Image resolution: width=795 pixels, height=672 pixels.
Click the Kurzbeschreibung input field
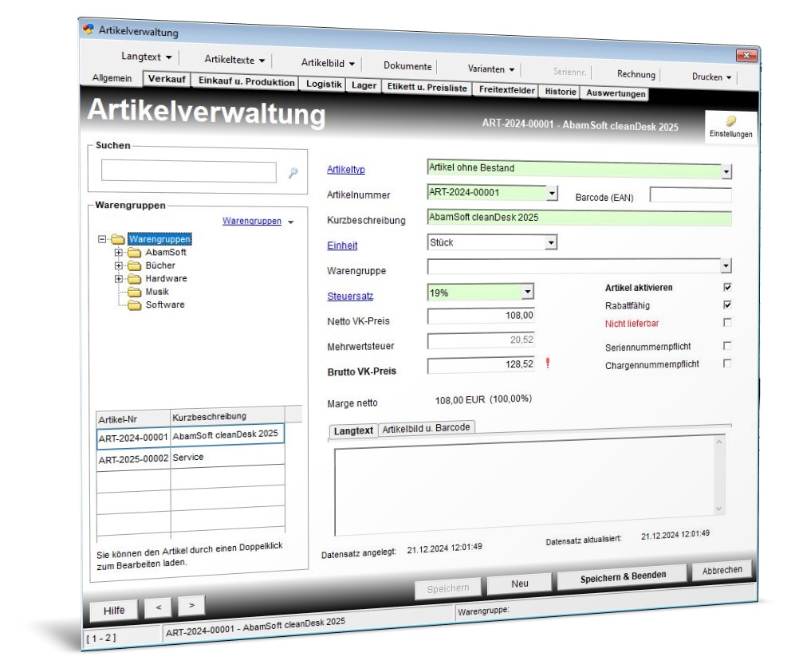pyautogui.click(x=579, y=218)
